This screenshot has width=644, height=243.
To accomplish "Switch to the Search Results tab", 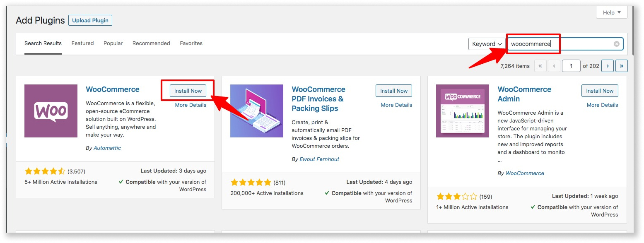I will pyautogui.click(x=43, y=43).
